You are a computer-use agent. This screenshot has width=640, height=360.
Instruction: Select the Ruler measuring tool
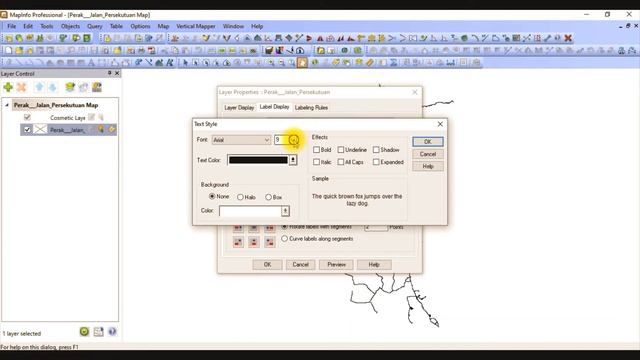coord(370,62)
